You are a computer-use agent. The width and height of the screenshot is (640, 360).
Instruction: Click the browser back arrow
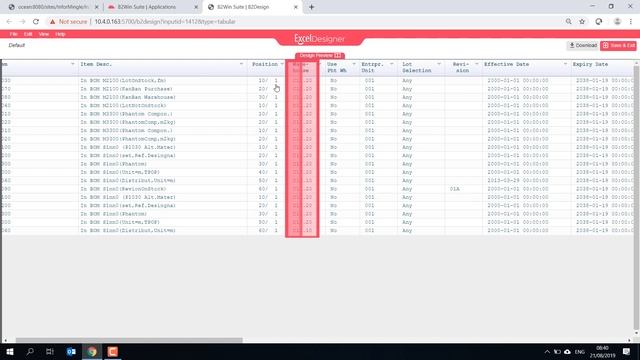pyautogui.click(x=9, y=22)
